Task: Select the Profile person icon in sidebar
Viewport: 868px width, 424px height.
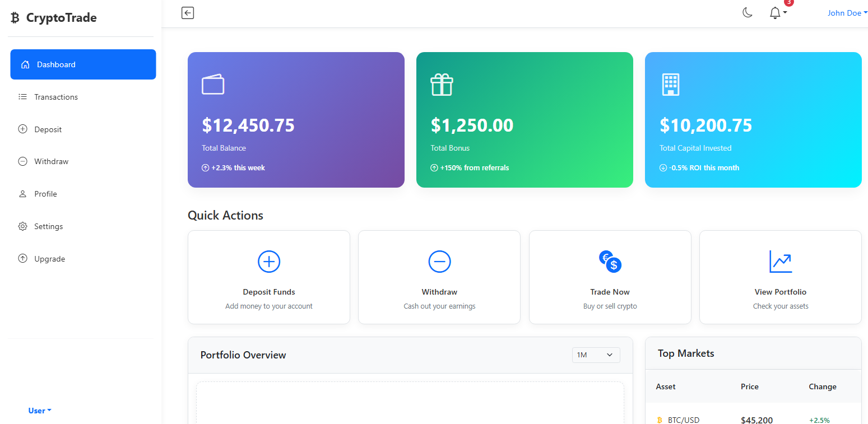Action: tap(22, 193)
